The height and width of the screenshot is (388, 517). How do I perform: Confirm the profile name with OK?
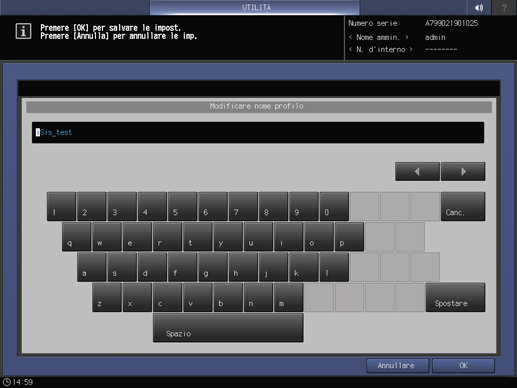463,366
